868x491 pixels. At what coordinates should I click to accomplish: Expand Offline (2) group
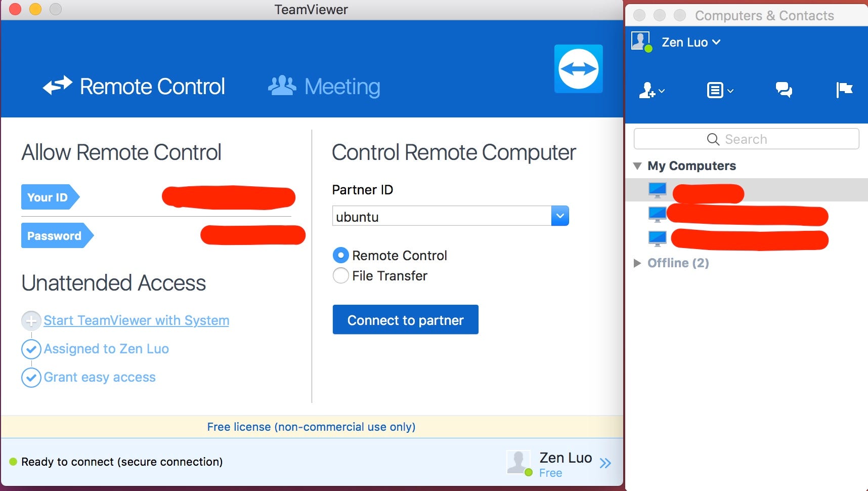coord(637,263)
